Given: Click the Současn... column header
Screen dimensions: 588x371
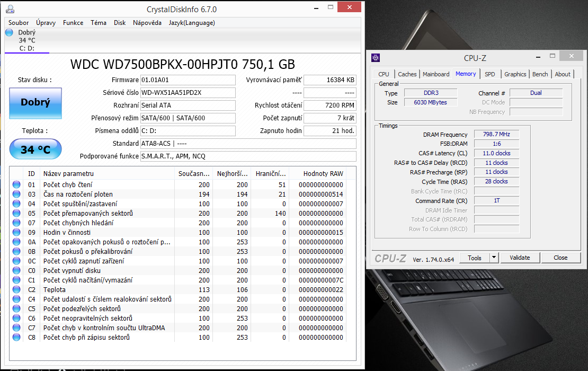Looking at the screenshot, I should coord(193,174).
